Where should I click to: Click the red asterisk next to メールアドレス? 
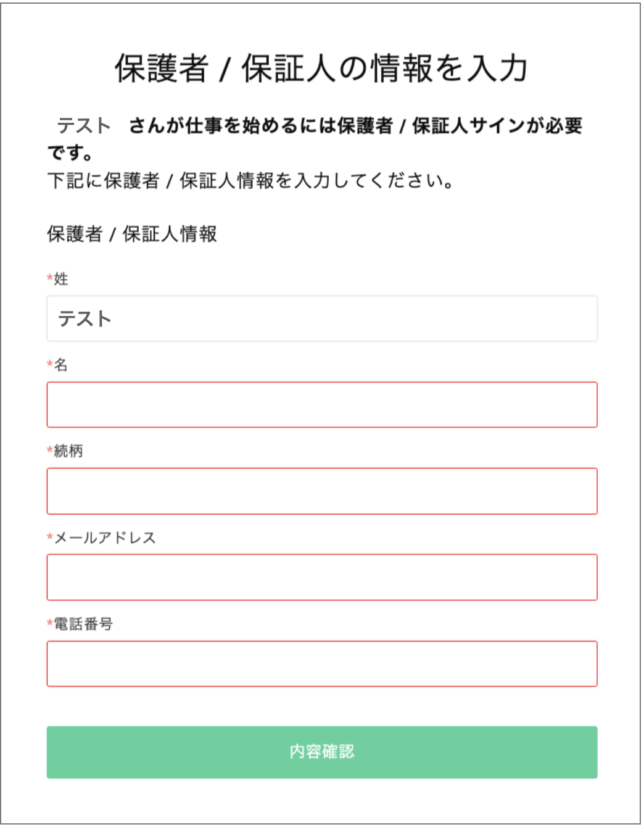pos(50,536)
